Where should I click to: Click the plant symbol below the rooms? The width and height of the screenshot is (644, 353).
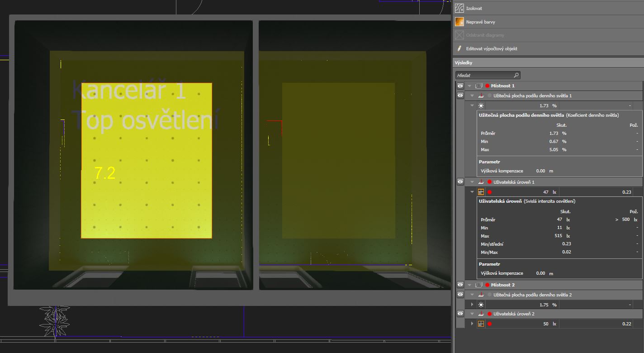click(55, 322)
